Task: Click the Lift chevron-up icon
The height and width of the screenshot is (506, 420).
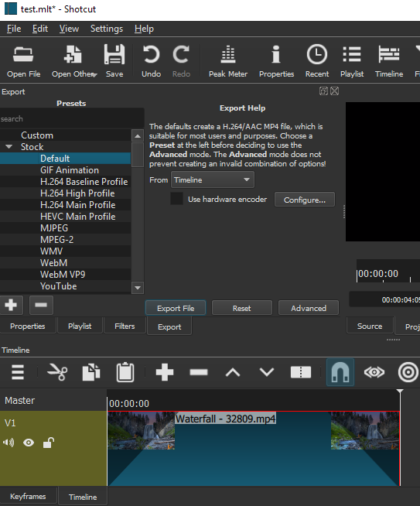Action: [233, 372]
